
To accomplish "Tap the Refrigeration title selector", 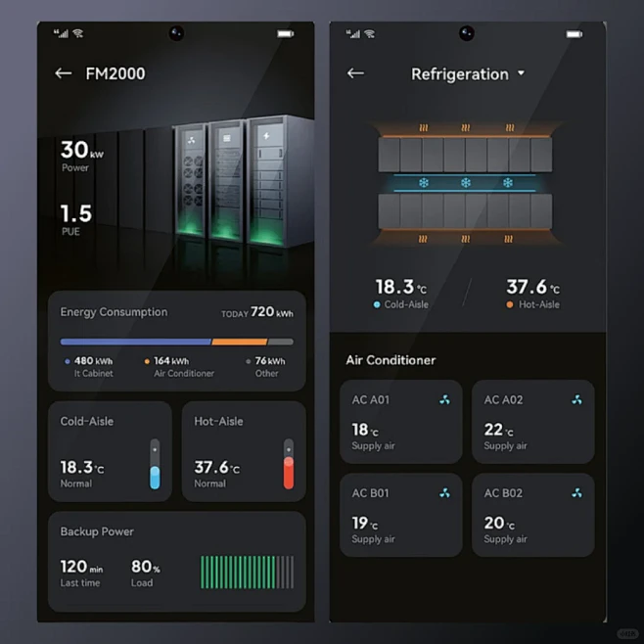I will pos(468,74).
